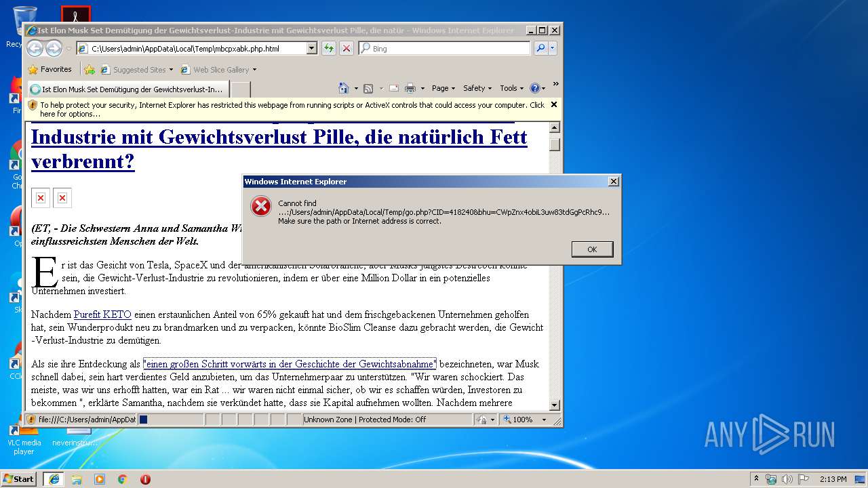The width and height of the screenshot is (868, 488).
Task: Click the scroll-down arrow of the page
Action: 554,405
